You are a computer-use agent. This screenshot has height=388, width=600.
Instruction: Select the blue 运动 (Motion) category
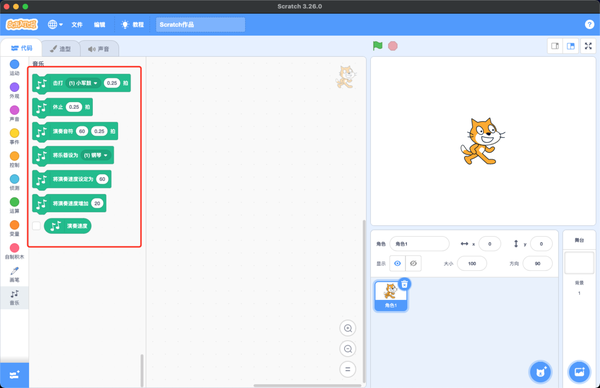point(15,67)
